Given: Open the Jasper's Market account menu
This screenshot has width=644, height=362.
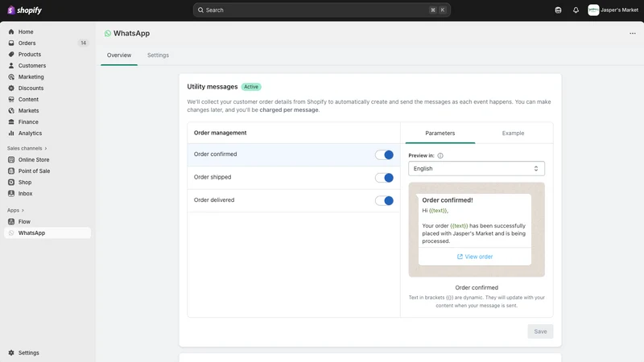Looking at the screenshot, I should 613,10.
